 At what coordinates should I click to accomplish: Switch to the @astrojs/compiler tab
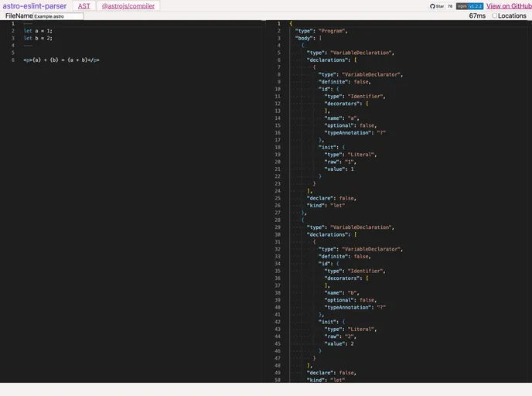[x=128, y=6]
